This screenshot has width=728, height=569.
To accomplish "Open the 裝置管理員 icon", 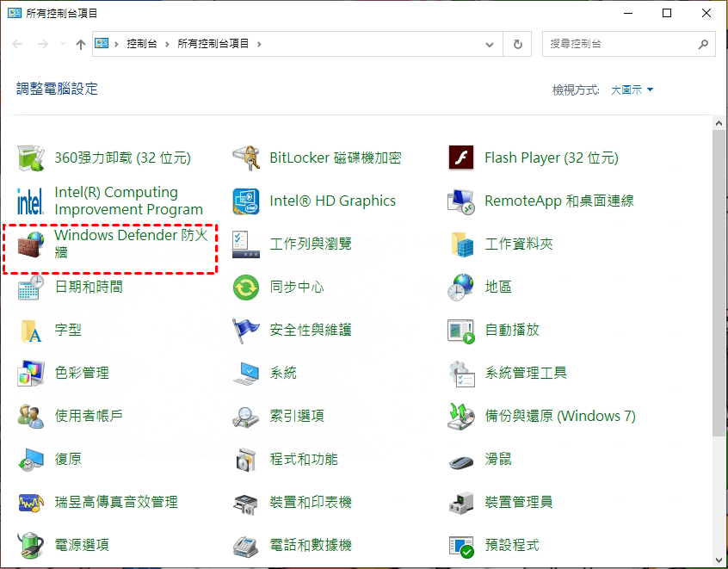I will [461, 502].
